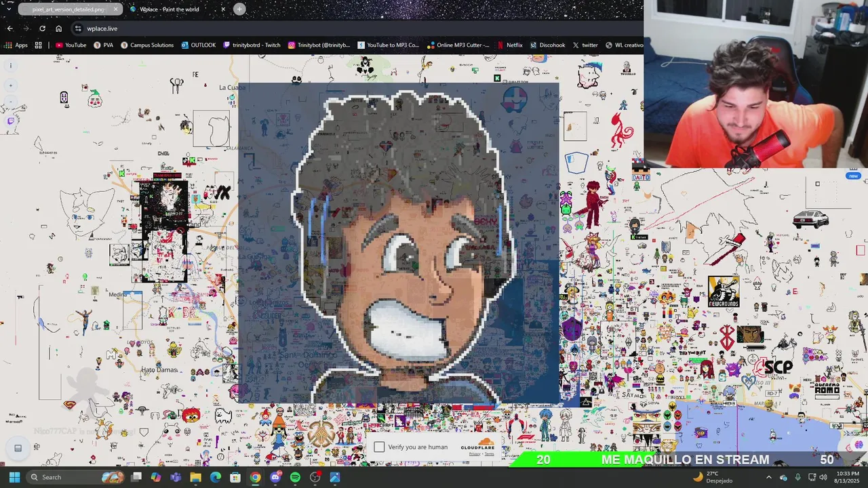
Task: Open the trinitybotrd - Twitch bookmark
Action: point(252,45)
